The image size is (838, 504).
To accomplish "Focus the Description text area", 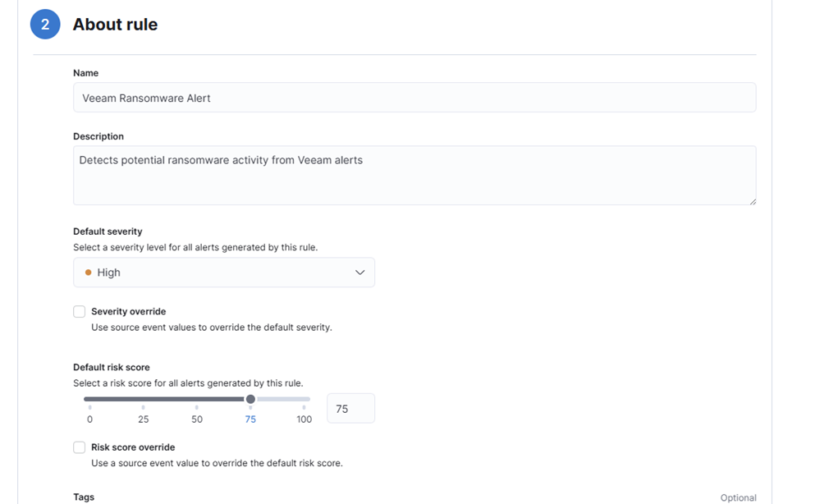I will [x=414, y=175].
